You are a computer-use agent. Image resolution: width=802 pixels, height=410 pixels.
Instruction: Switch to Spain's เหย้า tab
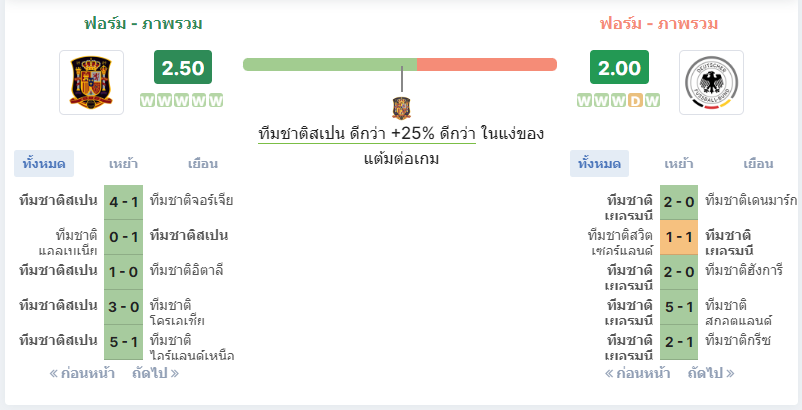(x=123, y=164)
